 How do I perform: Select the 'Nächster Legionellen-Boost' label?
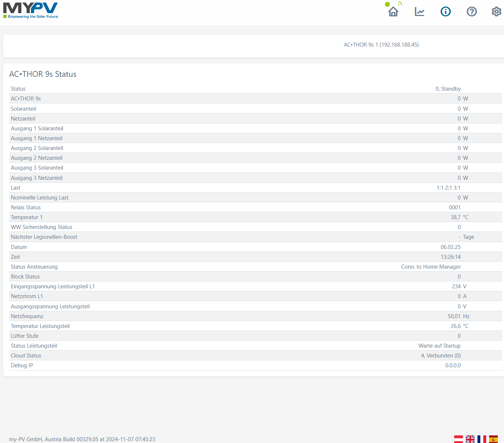(x=44, y=237)
